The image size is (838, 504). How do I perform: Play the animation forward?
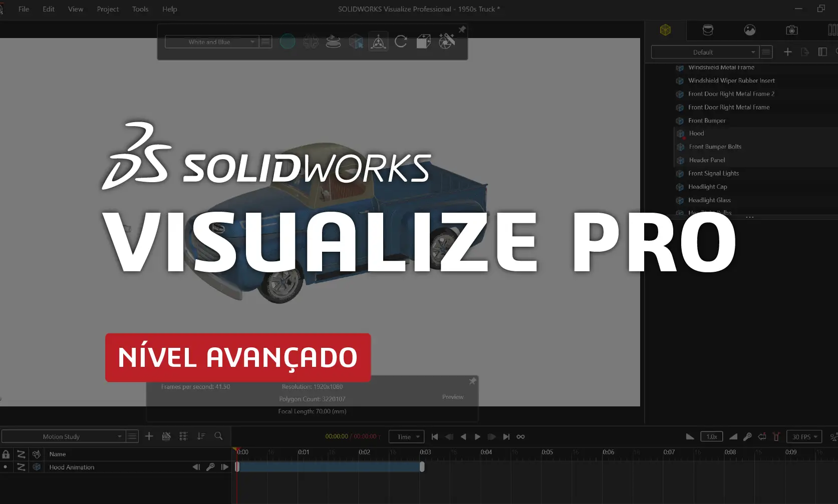tap(477, 437)
